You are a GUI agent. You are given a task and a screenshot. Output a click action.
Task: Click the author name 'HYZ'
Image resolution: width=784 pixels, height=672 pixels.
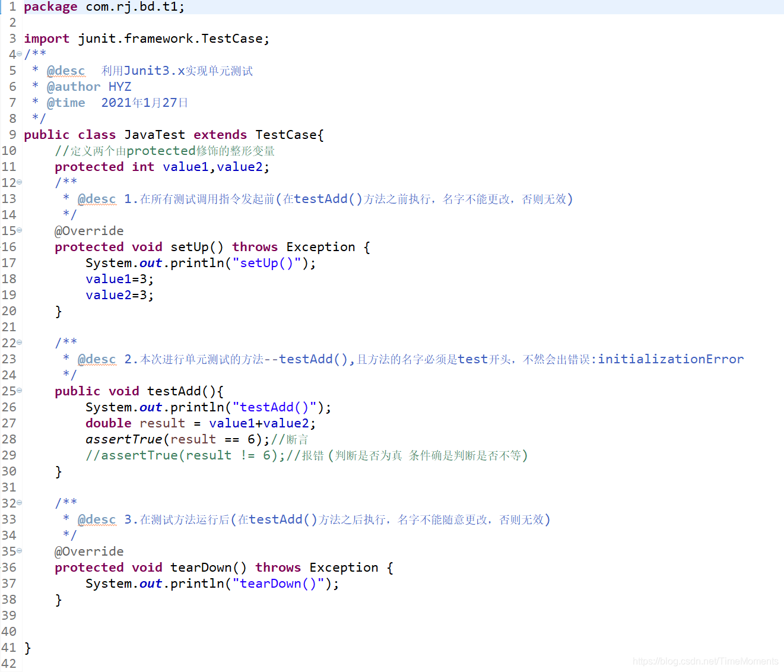(120, 87)
